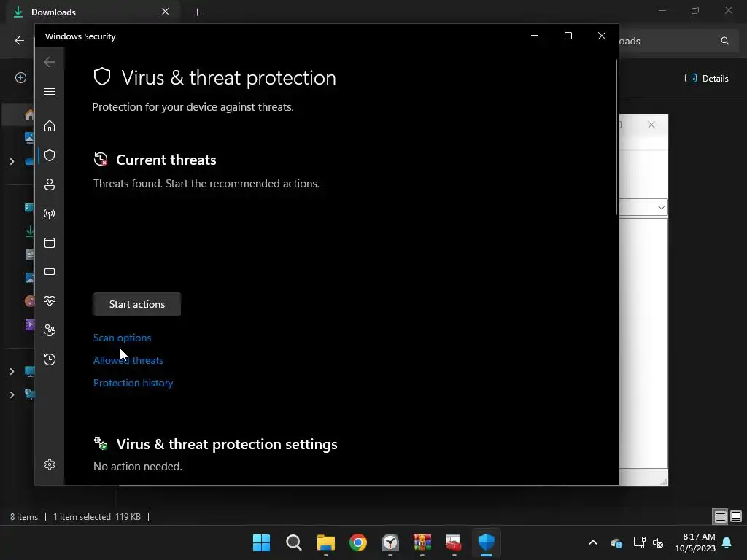Screen dimensions: 747x560
Task: Open the Windows Security navigation hamburger menu
Action: [x=50, y=91]
